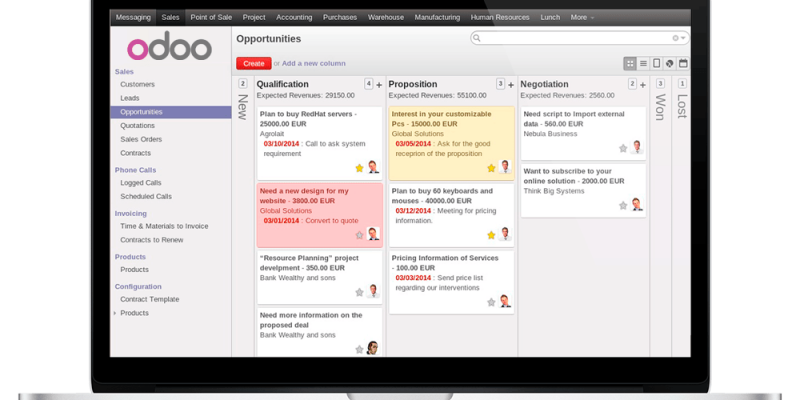Expand the folded Won column
The width and height of the screenshot is (800, 400).
pyautogui.click(x=660, y=107)
